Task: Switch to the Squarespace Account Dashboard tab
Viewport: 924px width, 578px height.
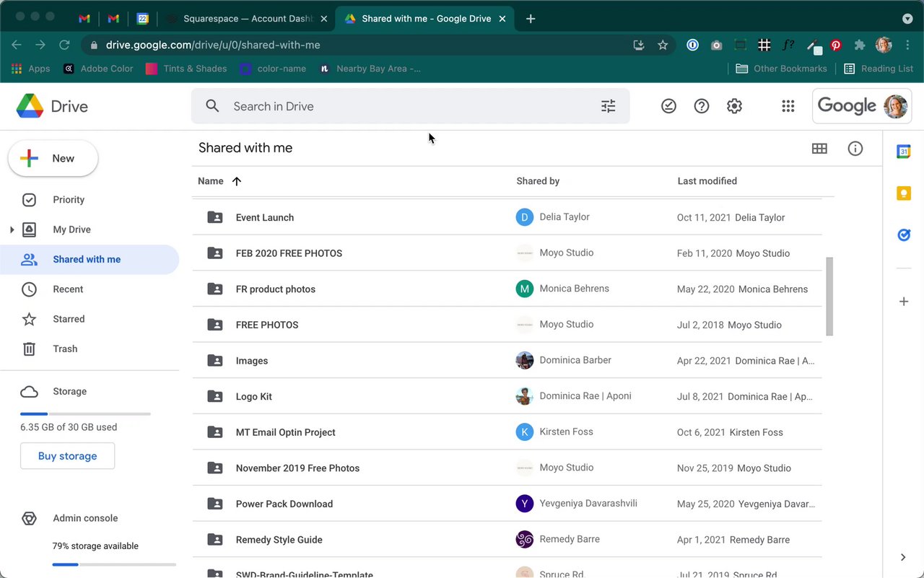Action: pyautogui.click(x=247, y=19)
